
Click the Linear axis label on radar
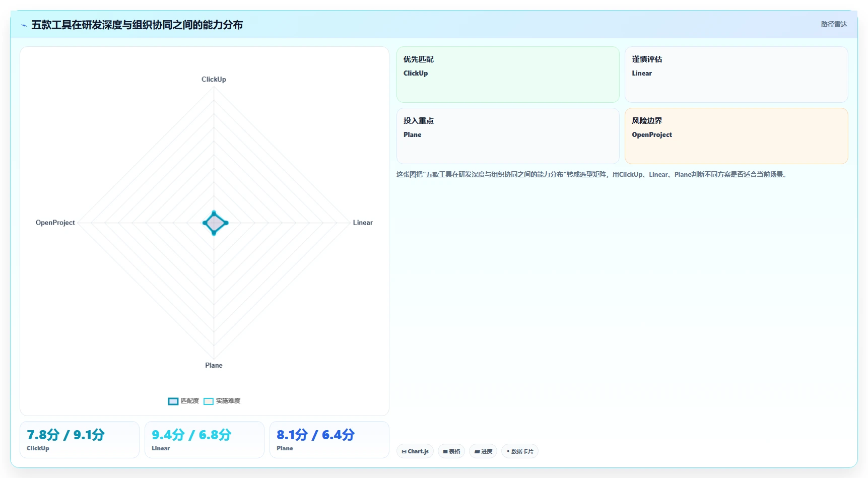pyautogui.click(x=363, y=223)
